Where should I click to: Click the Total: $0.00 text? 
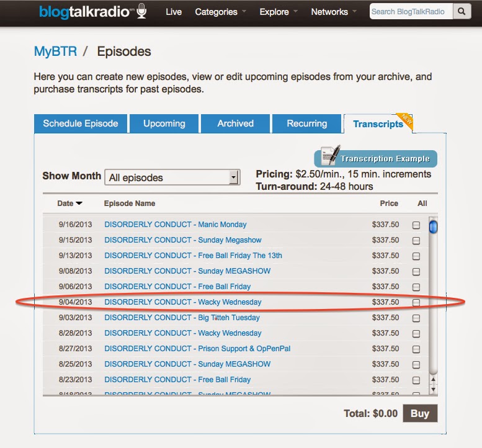[371, 413]
